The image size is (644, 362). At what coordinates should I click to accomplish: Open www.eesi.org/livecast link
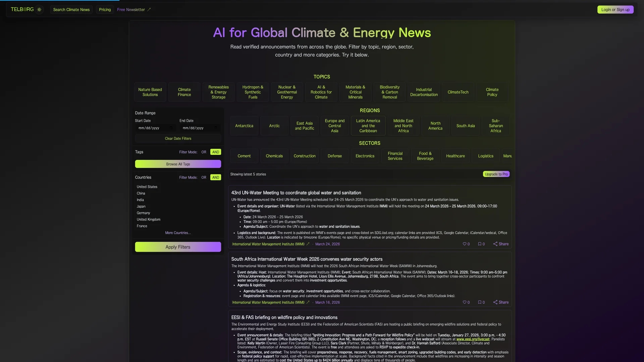click(473, 340)
